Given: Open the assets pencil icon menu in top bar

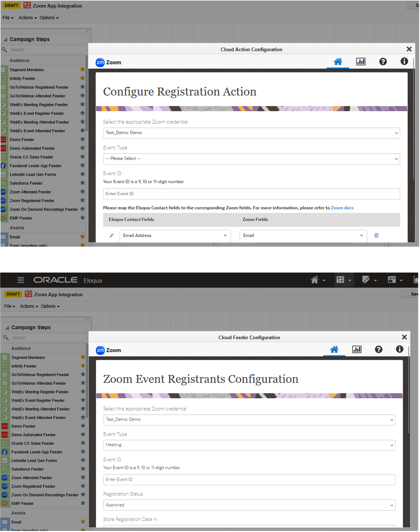Looking at the screenshot, I should (x=369, y=280).
